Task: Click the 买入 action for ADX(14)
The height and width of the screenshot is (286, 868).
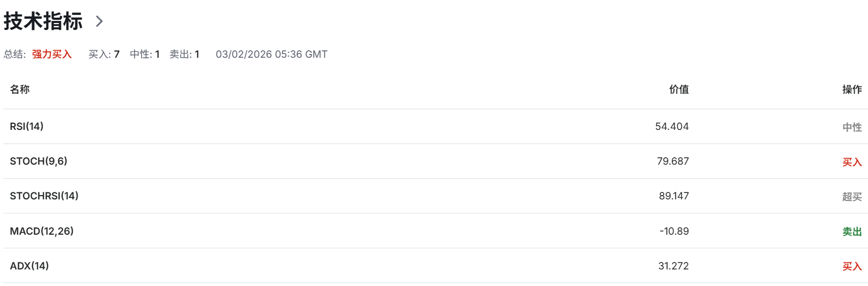Action: pyautogui.click(x=852, y=266)
